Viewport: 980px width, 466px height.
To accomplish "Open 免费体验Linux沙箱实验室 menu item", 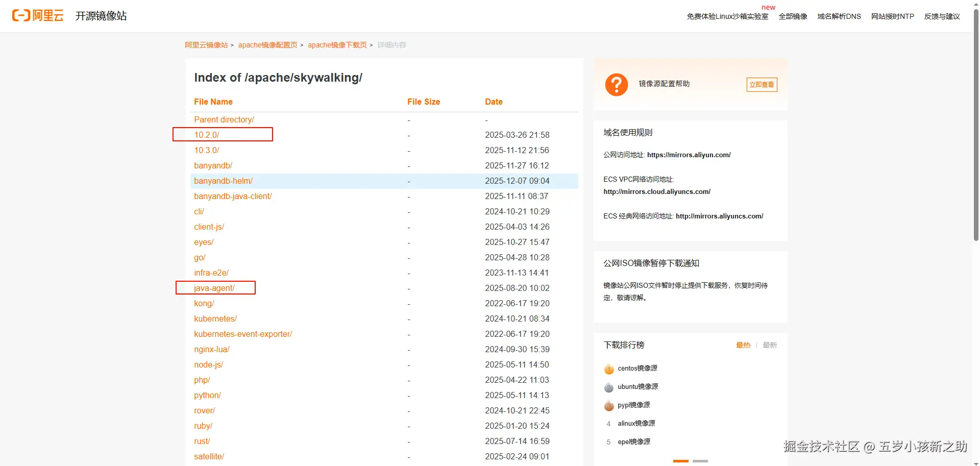I will (727, 16).
